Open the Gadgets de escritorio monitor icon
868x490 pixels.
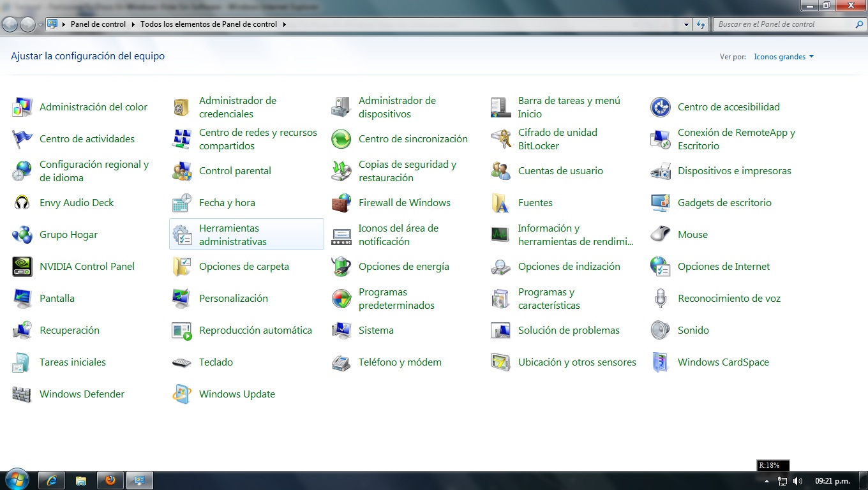tap(661, 203)
